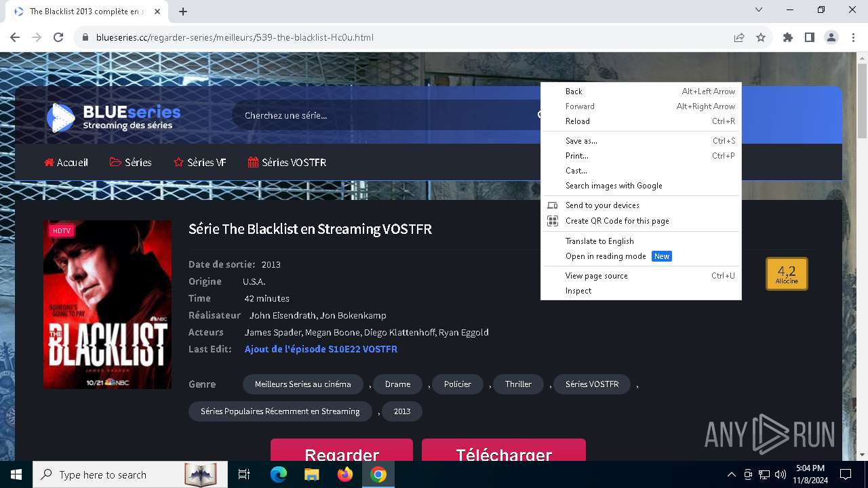Click the Télécharger button
The image size is (868, 488).
point(504,451)
